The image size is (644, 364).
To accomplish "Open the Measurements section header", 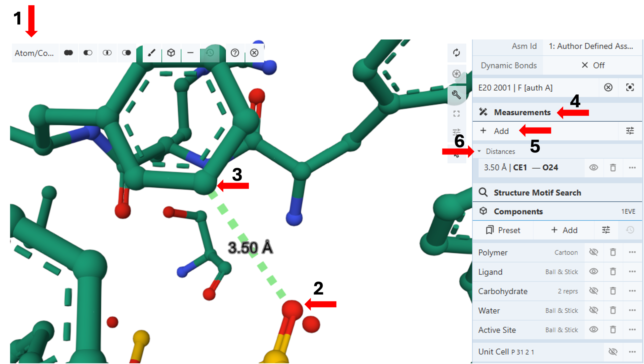I will point(522,112).
